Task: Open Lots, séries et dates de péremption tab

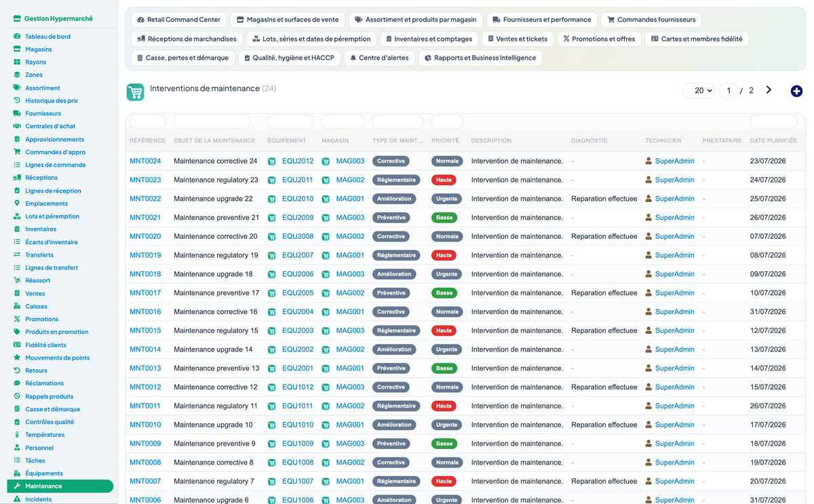Action: coord(311,39)
